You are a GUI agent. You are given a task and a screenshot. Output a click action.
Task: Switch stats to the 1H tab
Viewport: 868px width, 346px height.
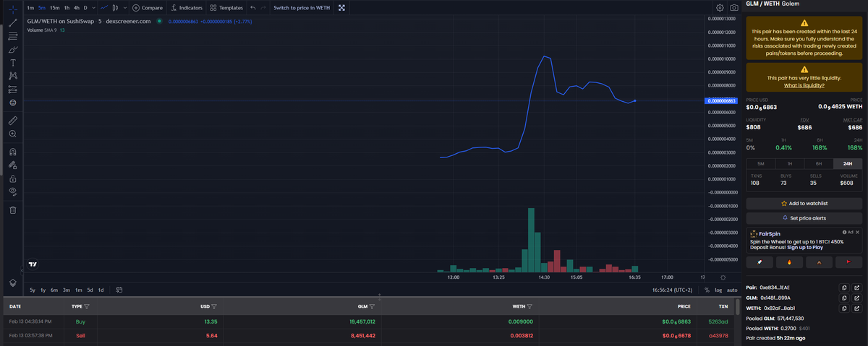coord(790,164)
